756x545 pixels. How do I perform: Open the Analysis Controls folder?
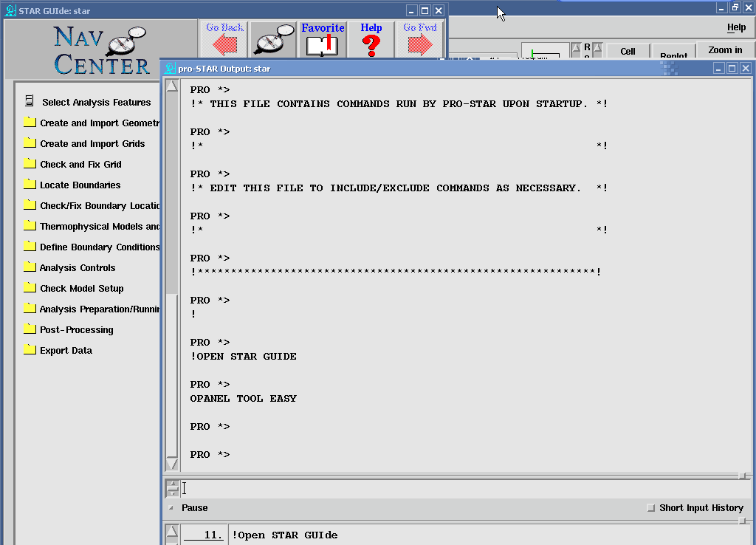click(x=30, y=267)
